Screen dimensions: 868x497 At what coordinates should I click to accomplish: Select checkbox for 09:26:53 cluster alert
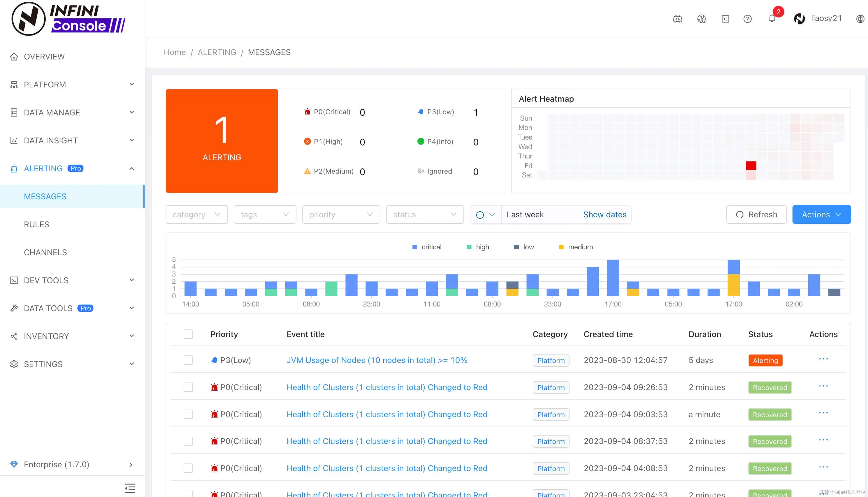coord(188,387)
